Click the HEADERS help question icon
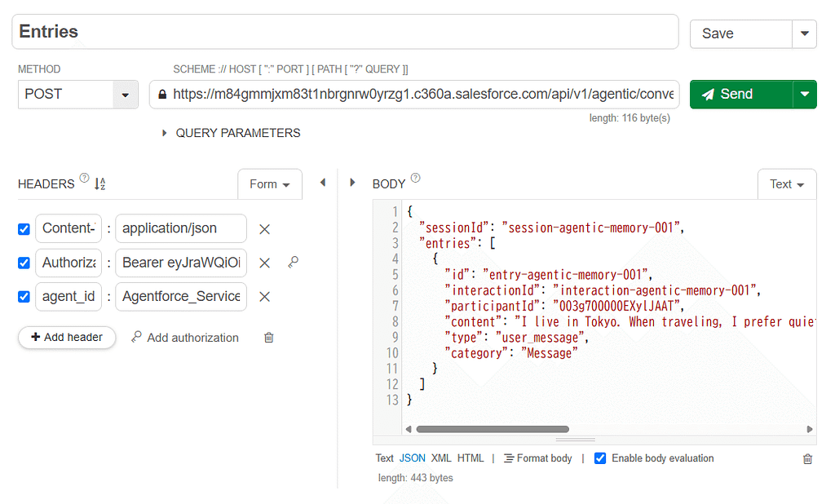 (x=84, y=178)
